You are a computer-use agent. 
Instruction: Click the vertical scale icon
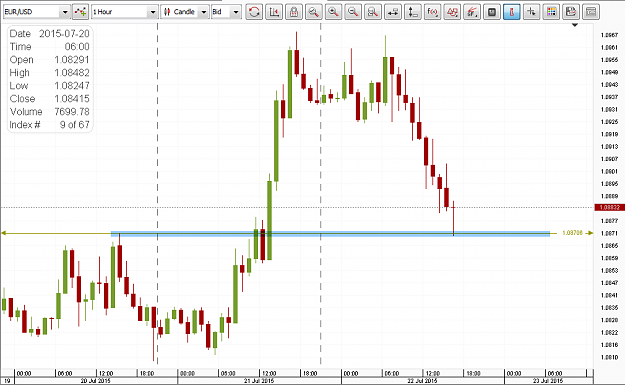[x=413, y=12]
